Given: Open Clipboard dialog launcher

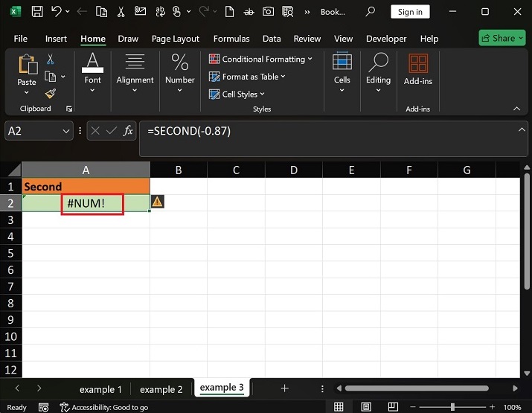Looking at the screenshot, I should [69, 109].
